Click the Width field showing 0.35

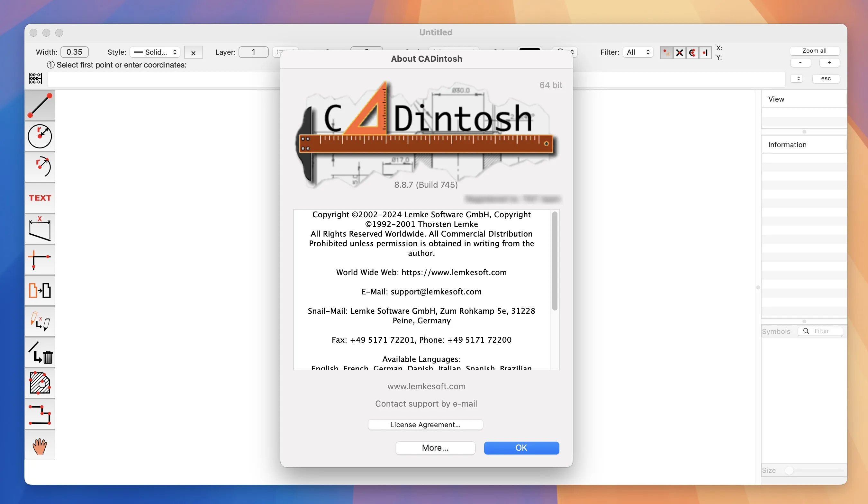[74, 52]
